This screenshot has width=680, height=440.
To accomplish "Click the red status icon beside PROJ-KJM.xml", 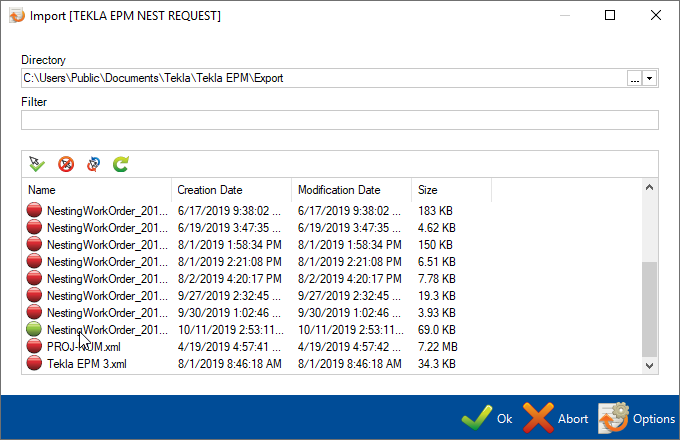I will 34,346.
